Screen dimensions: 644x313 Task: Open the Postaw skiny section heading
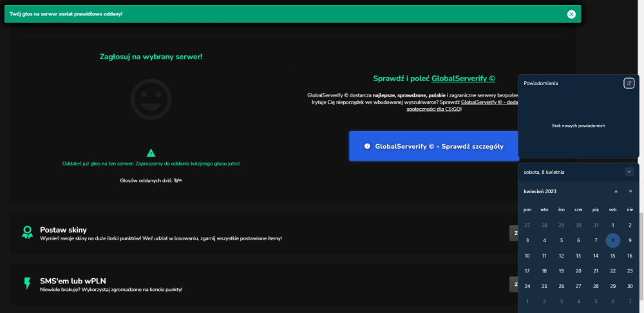click(x=63, y=230)
